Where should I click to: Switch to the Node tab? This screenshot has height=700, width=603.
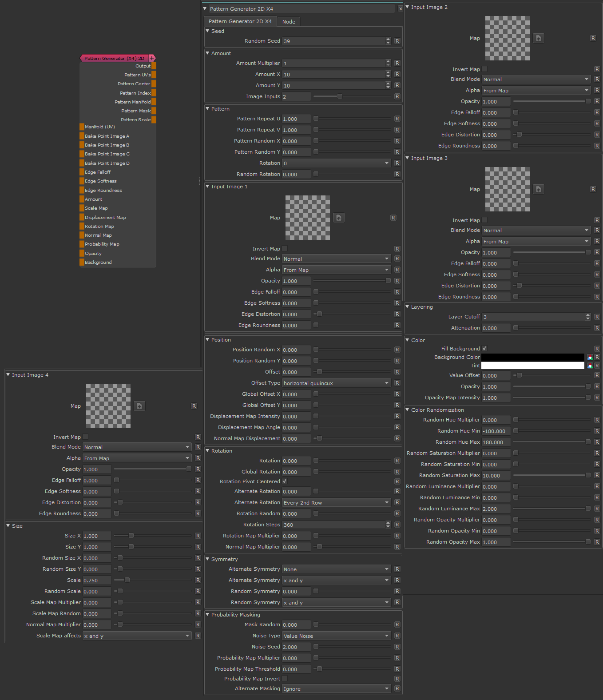(289, 22)
